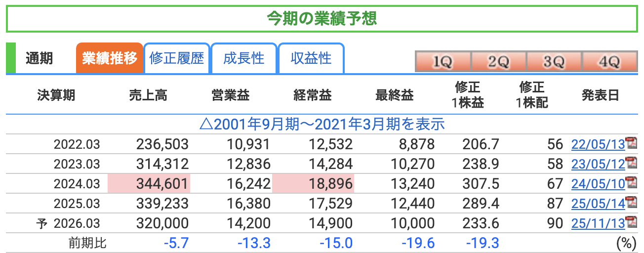
Task: Show 1Q quarterly results
Action: point(443,62)
